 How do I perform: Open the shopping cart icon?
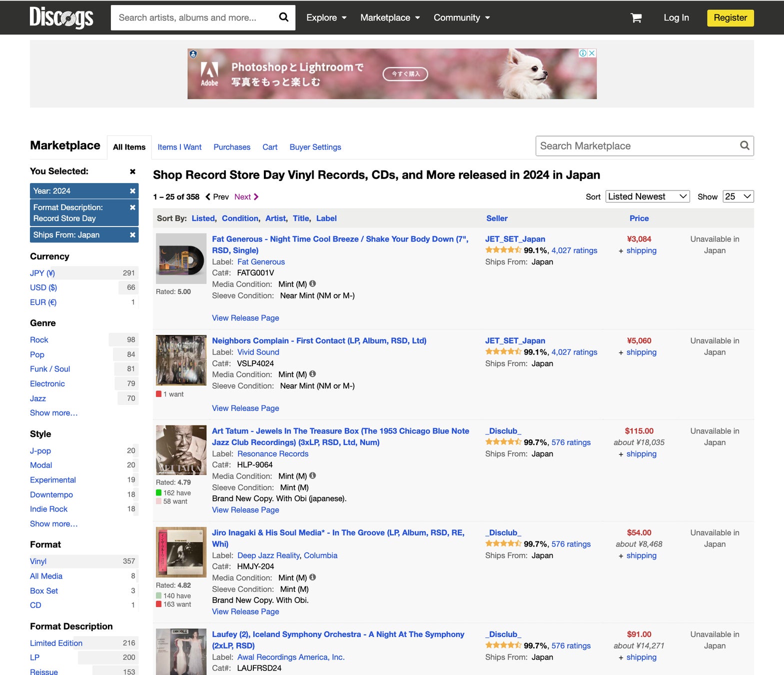(x=636, y=18)
